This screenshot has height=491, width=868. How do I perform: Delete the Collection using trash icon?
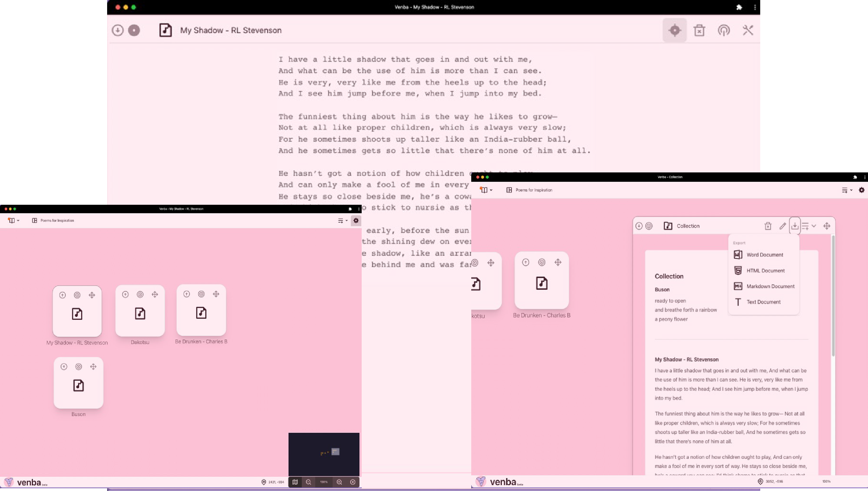pos(768,226)
